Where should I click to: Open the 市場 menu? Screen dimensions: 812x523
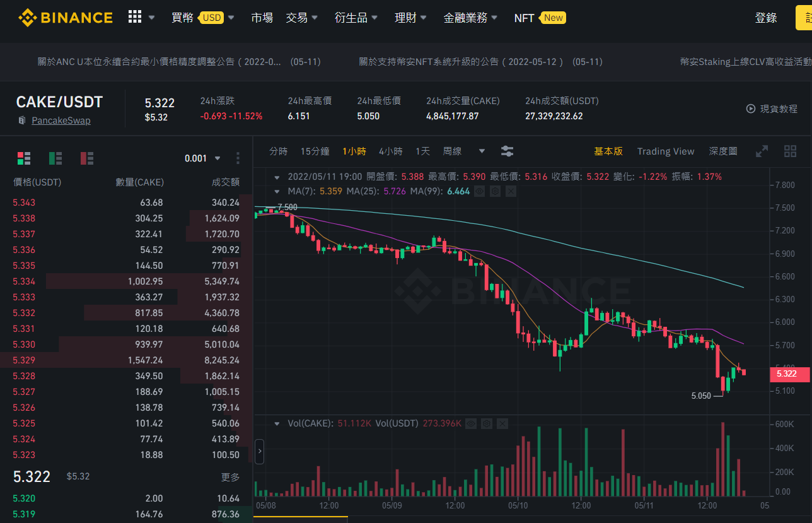point(262,18)
